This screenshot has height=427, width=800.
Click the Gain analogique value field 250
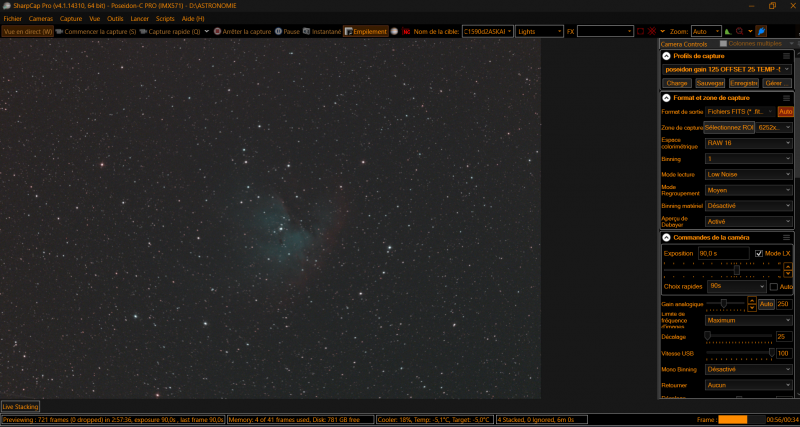click(784, 304)
